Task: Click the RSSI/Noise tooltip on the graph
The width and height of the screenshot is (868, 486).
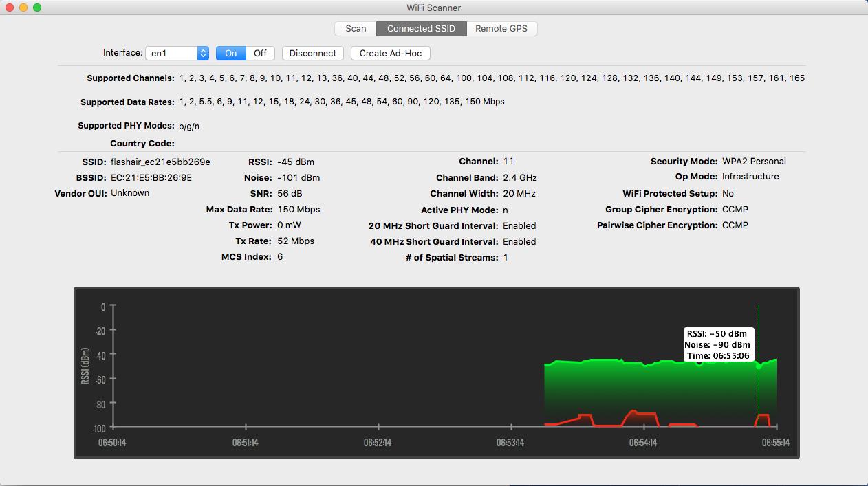Action: click(717, 344)
